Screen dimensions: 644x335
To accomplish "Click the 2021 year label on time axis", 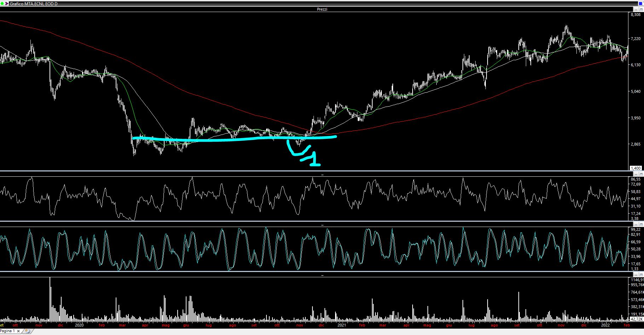I will pos(342,325).
